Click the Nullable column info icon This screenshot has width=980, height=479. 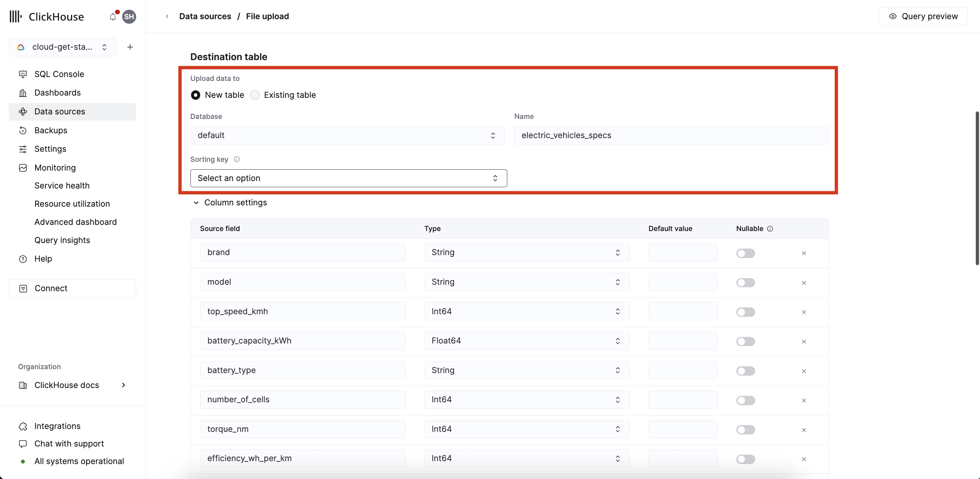pyautogui.click(x=770, y=229)
